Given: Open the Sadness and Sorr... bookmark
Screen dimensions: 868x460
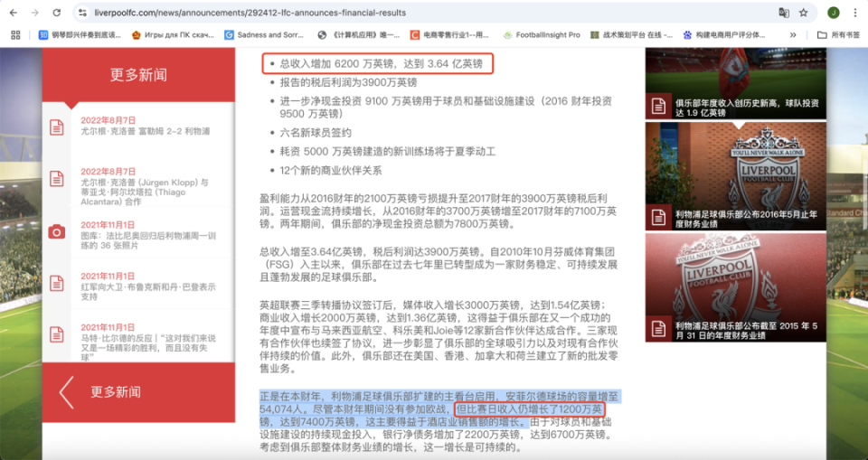Looking at the screenshot, I should tap(264, 35).
